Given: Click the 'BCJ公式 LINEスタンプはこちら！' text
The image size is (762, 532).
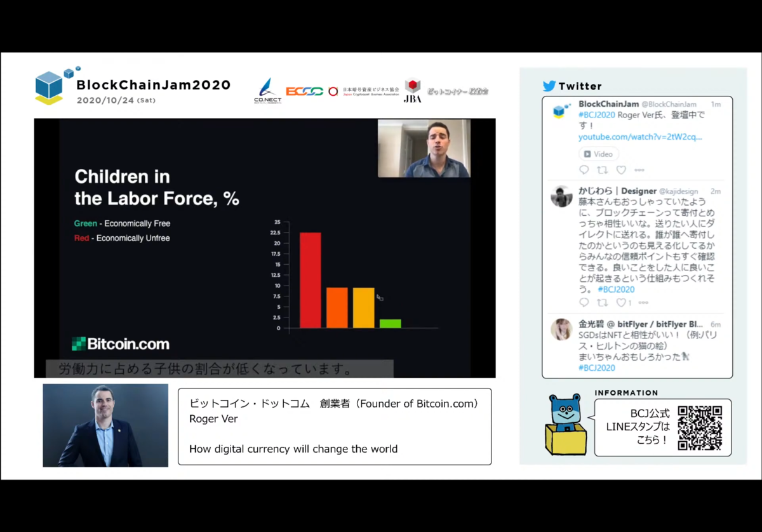Looking at the screenshot, I should [638, 427].
